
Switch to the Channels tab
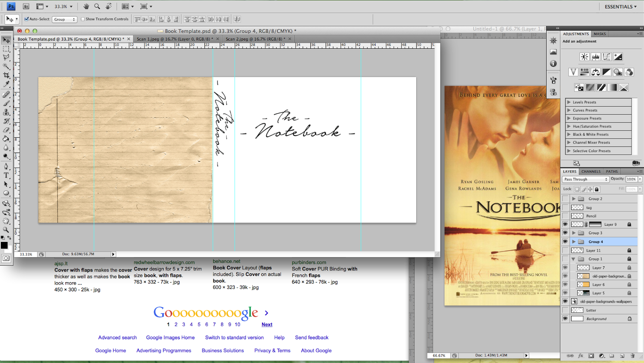coord(591,171)
